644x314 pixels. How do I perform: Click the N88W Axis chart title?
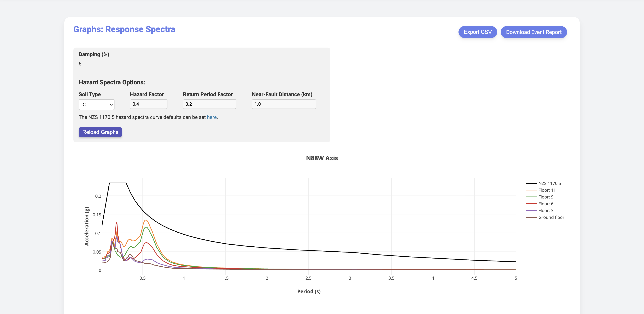point(322,158)
